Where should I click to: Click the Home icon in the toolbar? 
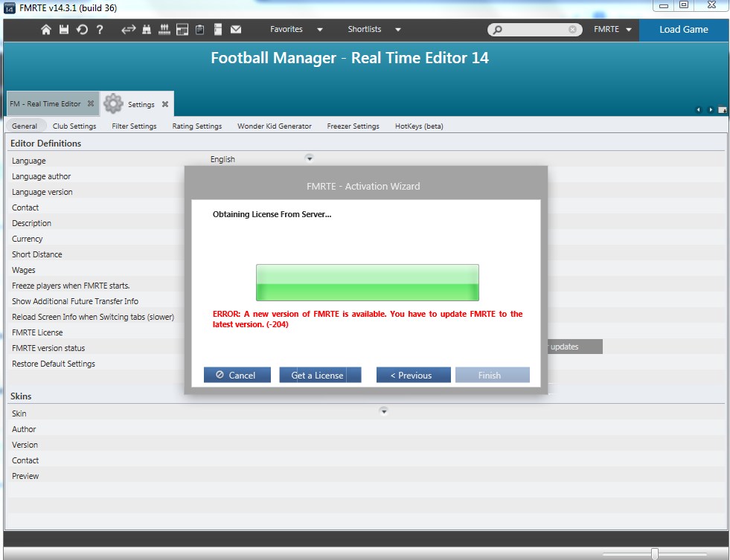coord(46,30)
